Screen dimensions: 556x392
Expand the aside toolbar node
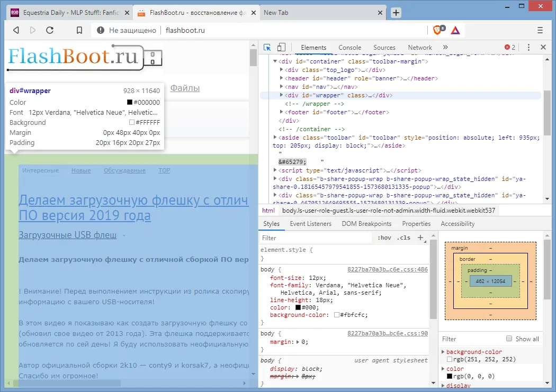point(275,138)
